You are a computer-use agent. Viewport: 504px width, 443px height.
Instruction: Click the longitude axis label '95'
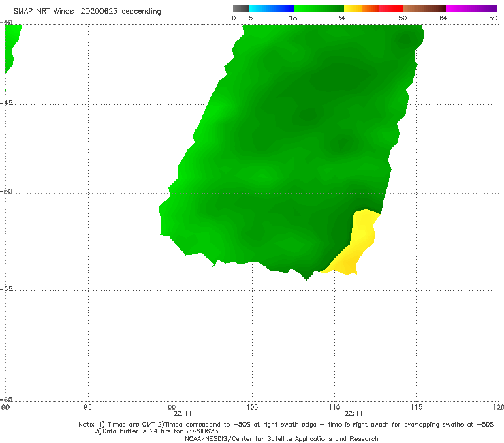87,408
